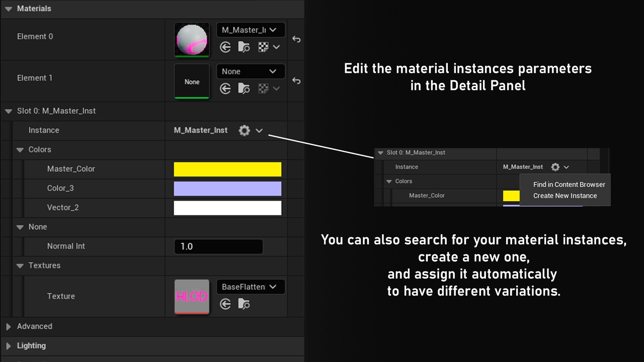Click the Color_3 parameter label

[60, 188]
